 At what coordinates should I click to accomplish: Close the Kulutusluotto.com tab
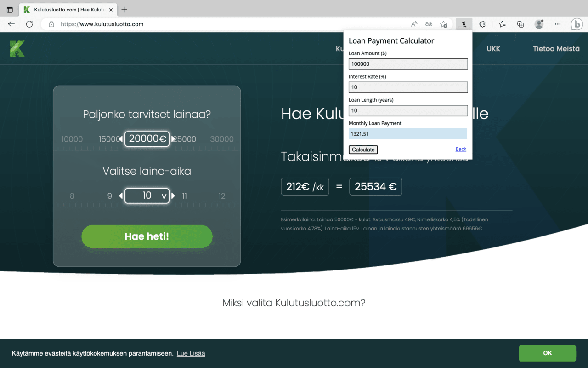pos(111,10)
